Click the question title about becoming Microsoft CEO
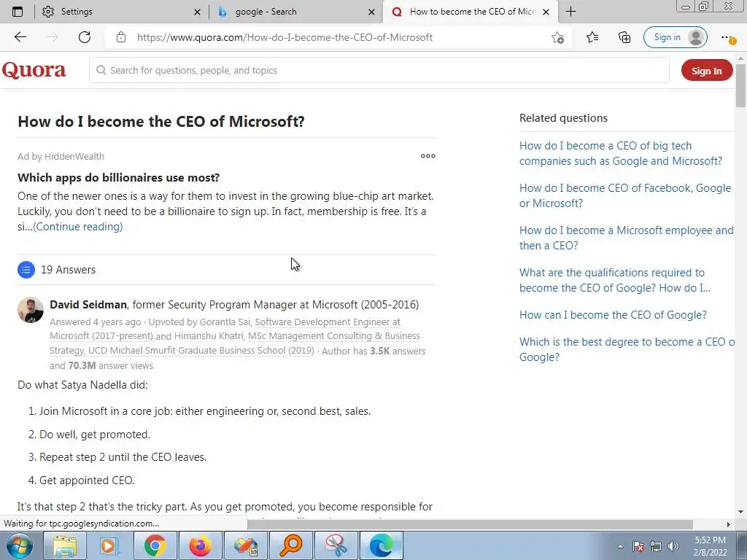Screen dimensions: 747x560 [x=161, y=122]
